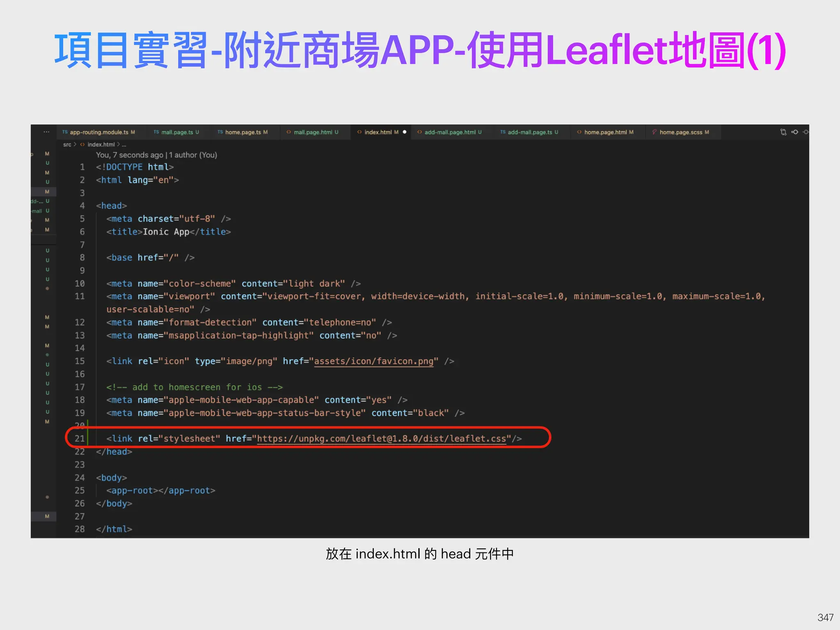Click the HTML icon in the index.html breadcrumb
840x630 pixels.
click(82, 144)
